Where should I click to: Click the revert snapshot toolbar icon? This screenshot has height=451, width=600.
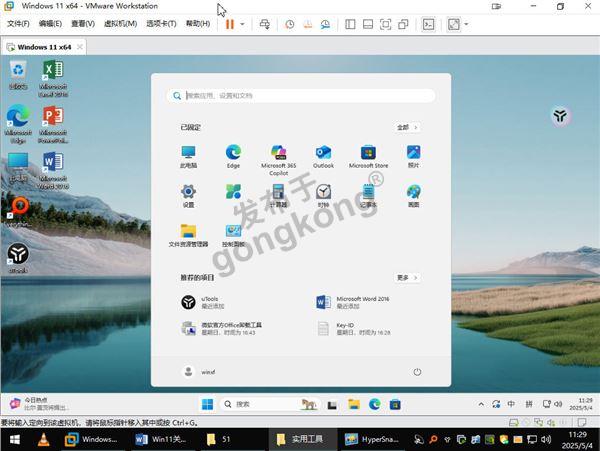pyautogui.click(x=308, y=24)
